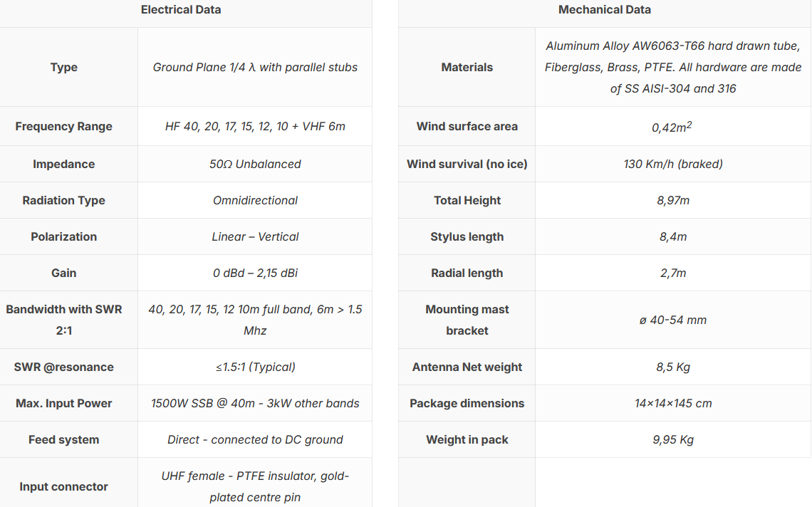This screenshot has width=812, height=507.
Task: Click the 'ø 40-54 mm' mast bracket value
Action: [x=673, y=320]
